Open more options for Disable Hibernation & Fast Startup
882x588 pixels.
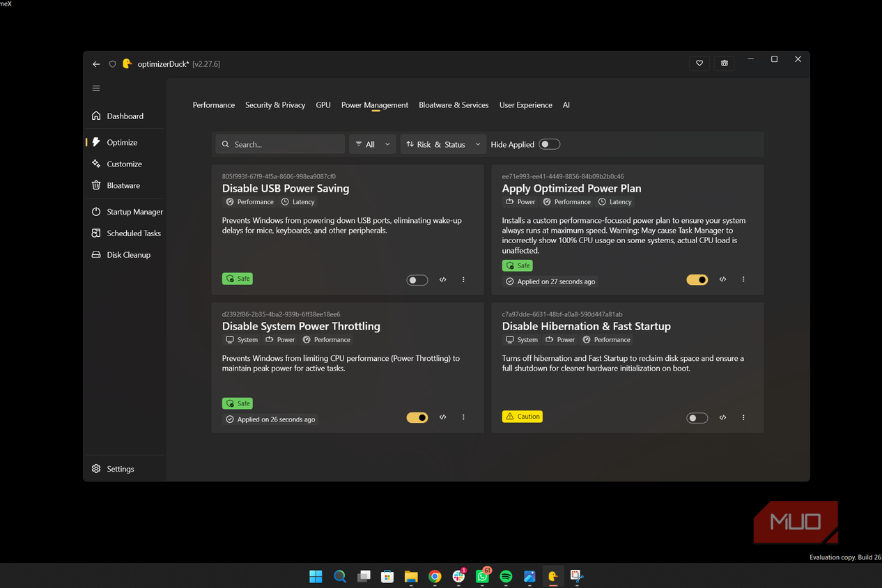pos(743,417)
